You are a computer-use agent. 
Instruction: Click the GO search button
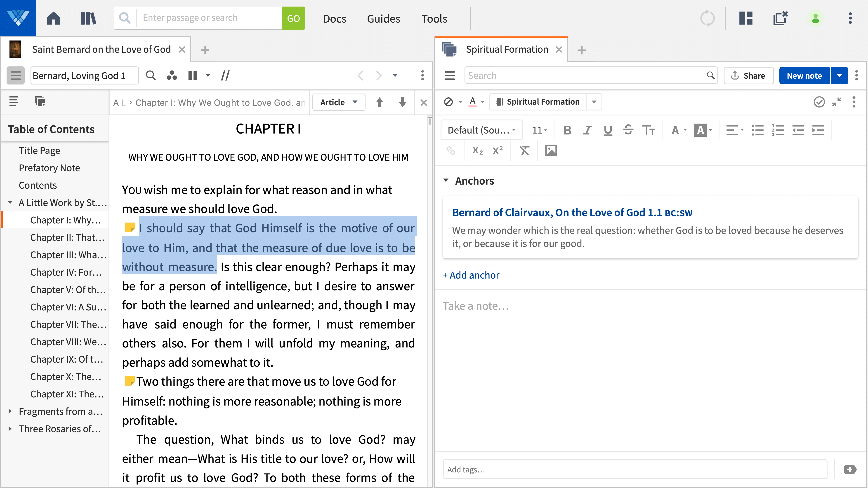293,18
